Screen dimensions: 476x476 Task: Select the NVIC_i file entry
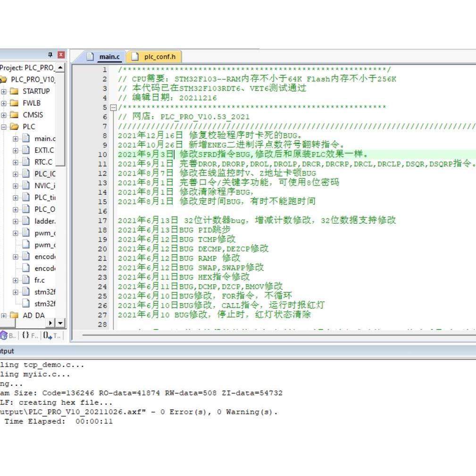pos(45,186)
